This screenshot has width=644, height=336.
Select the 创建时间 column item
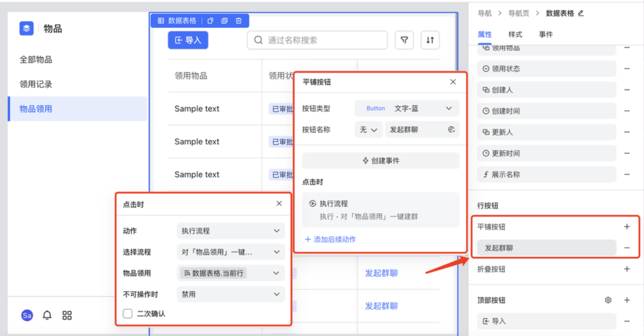pos(547,111)
